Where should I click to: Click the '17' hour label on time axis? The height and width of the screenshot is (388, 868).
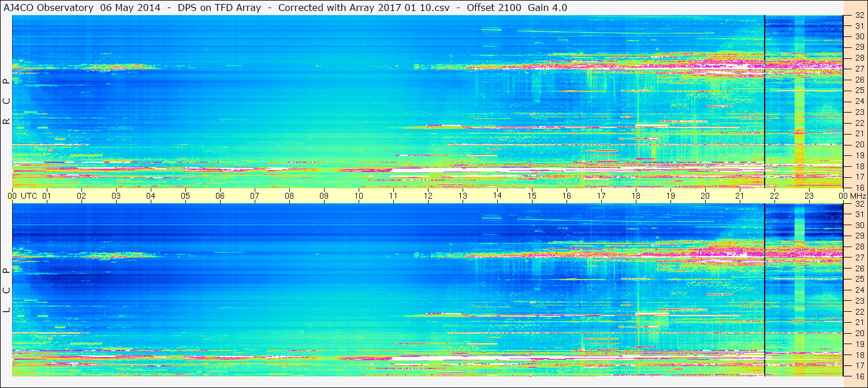pos(601,196)
